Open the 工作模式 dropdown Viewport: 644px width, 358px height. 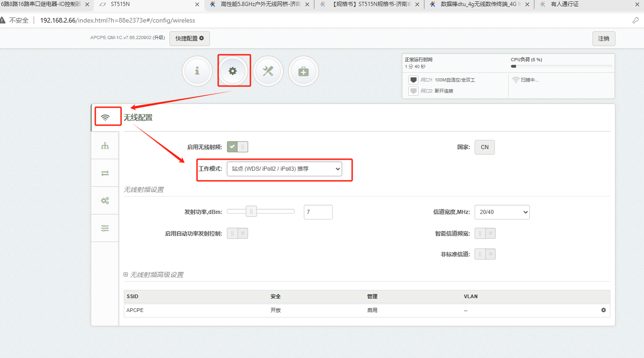(284, 169)
